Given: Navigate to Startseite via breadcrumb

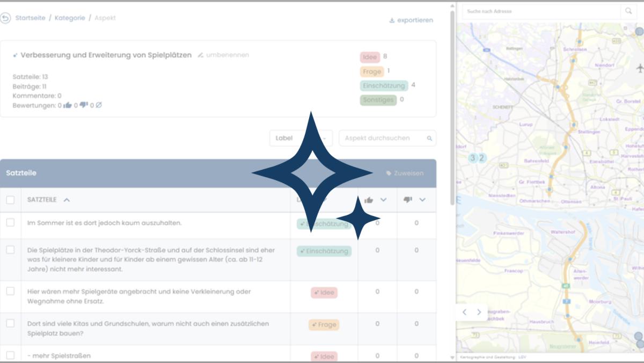Looking at the screenshot, I should (30, 18).
